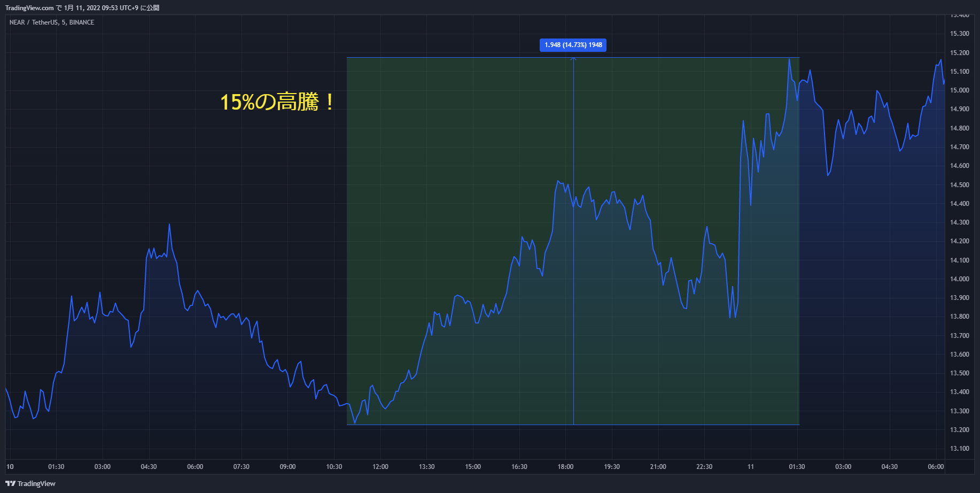
Task: Click the blue price range label 1.948 (14.73%)
Action: (573, 45)
